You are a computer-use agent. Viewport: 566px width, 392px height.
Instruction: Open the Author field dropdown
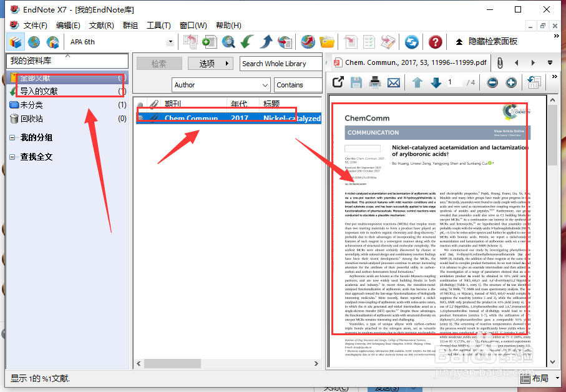click(221, 85)
